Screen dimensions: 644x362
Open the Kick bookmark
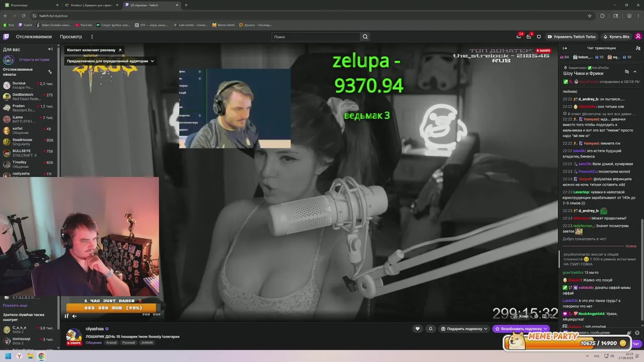(x=9, y=25)
